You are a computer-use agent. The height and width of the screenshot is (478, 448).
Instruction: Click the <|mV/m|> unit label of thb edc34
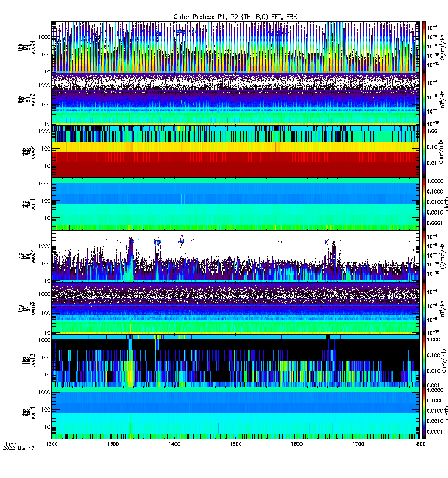[x=441, y=152]
